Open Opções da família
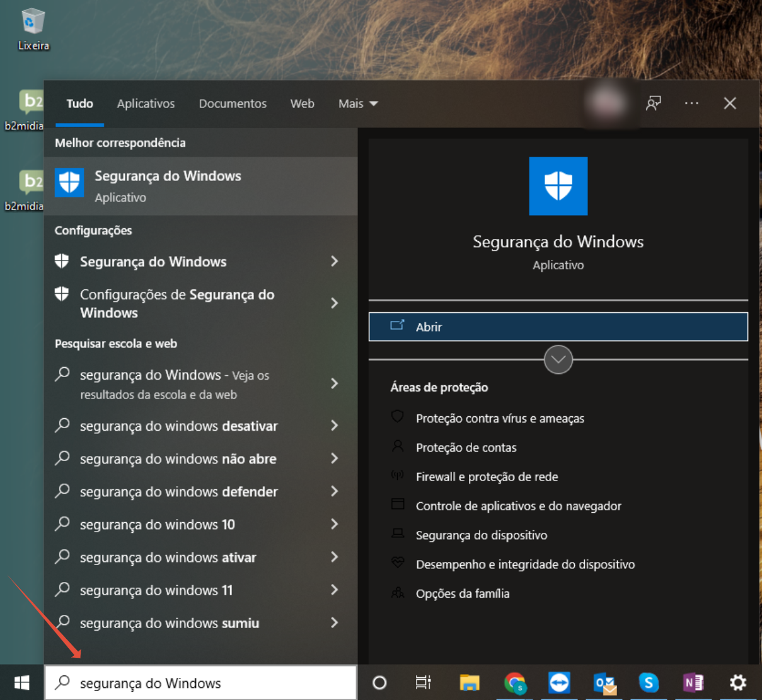The height and width of the screenshot is (700, 762). tap(463, 593)
